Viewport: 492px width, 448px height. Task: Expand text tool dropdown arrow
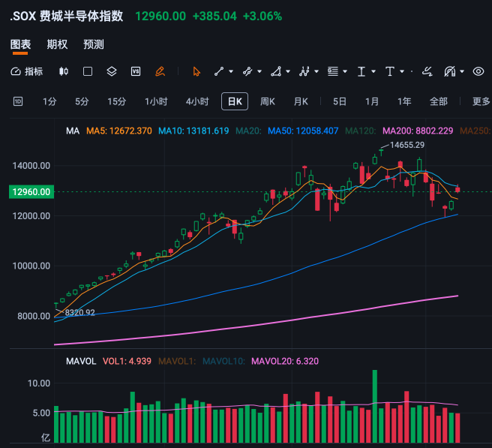pos(402,71)
